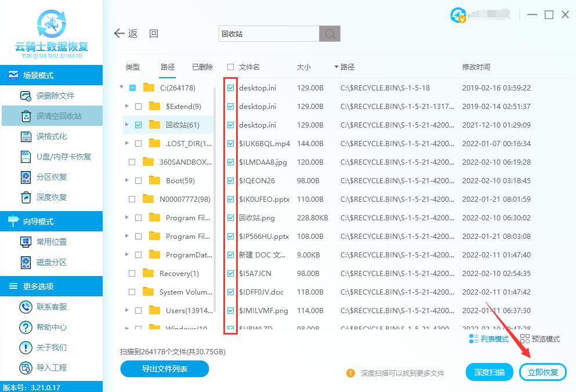Viewport: 576px width, 392px height.
Task: Open 联系客服 phone icon
Action: click(26, 307)
